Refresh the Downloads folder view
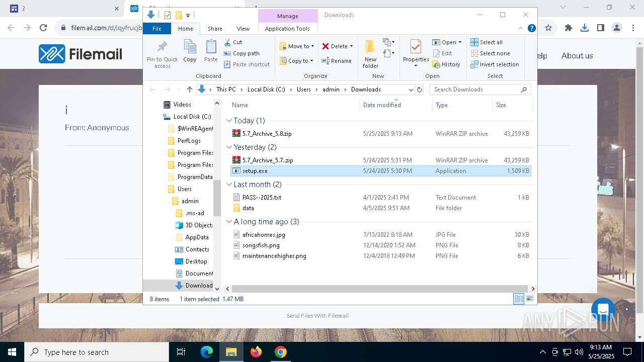 click(x=420, y=89)
